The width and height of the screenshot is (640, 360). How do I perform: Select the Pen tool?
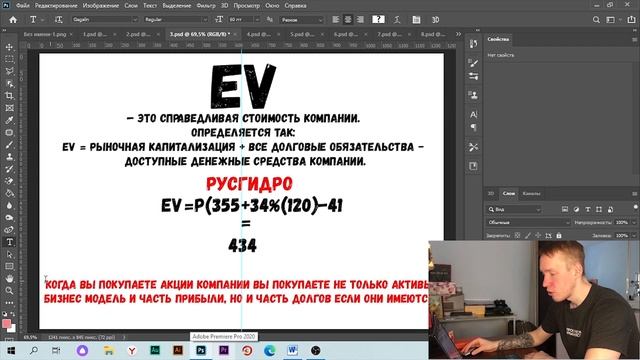[x=9, y=230]
